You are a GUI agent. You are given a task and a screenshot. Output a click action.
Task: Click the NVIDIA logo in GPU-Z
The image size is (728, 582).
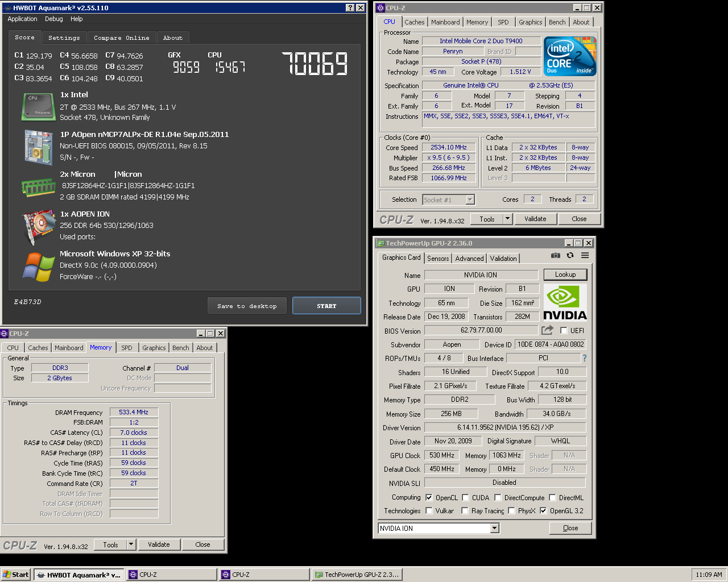565,303
